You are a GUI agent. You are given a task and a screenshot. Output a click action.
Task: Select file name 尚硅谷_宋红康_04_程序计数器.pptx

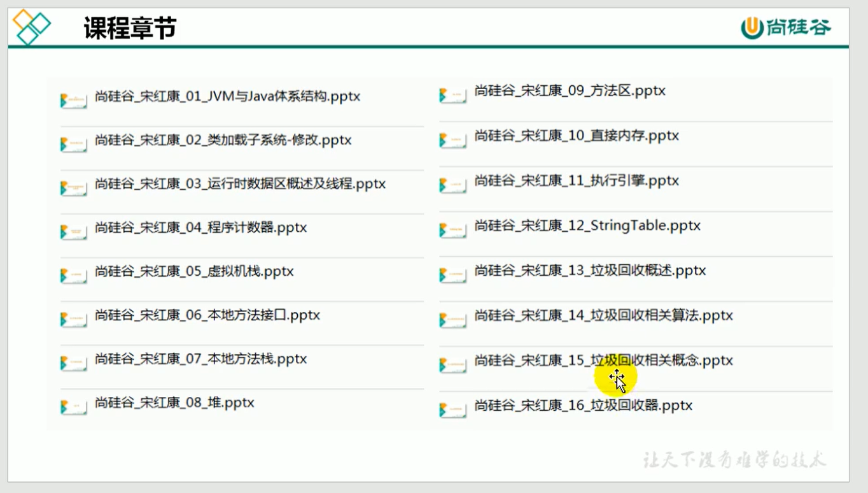pos(201,227)
